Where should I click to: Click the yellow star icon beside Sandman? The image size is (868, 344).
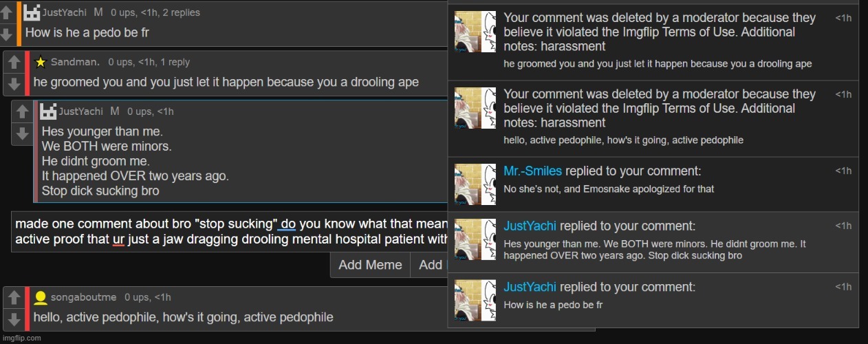coord(41,63)
